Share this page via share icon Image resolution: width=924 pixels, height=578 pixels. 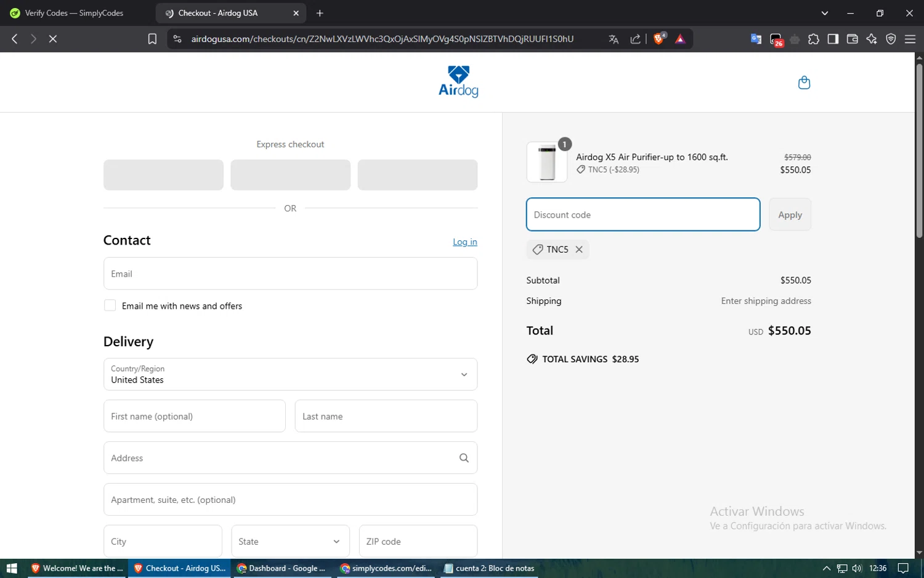point(636,39)
